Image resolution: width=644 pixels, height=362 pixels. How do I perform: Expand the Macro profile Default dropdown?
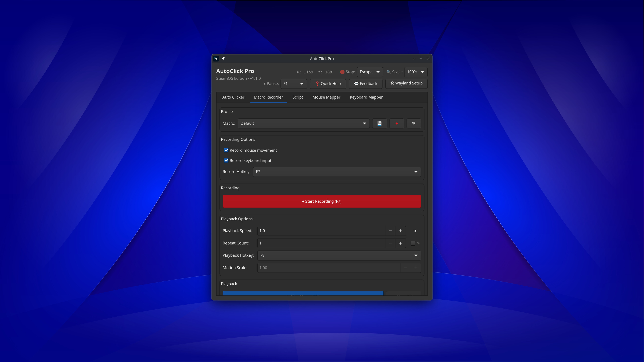tap(304, 123)
